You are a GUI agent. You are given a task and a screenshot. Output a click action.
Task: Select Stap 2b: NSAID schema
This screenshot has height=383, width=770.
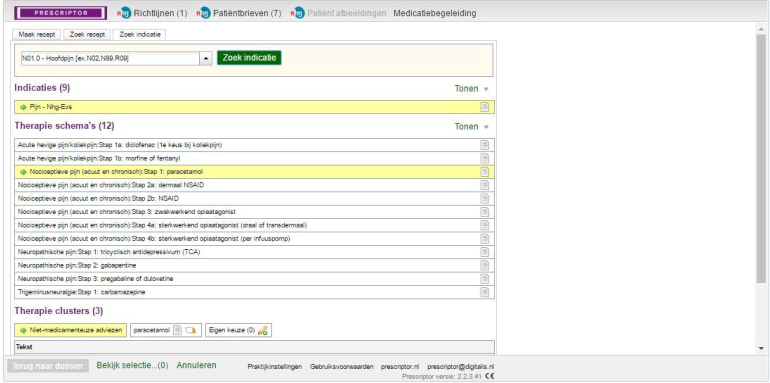254,198
